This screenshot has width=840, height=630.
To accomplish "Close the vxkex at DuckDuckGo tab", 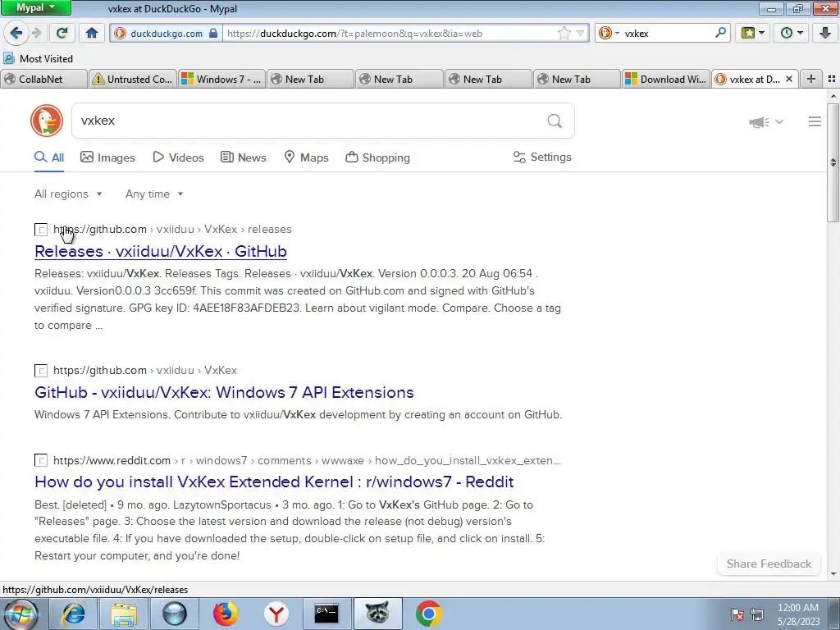I will pos(788,79).
